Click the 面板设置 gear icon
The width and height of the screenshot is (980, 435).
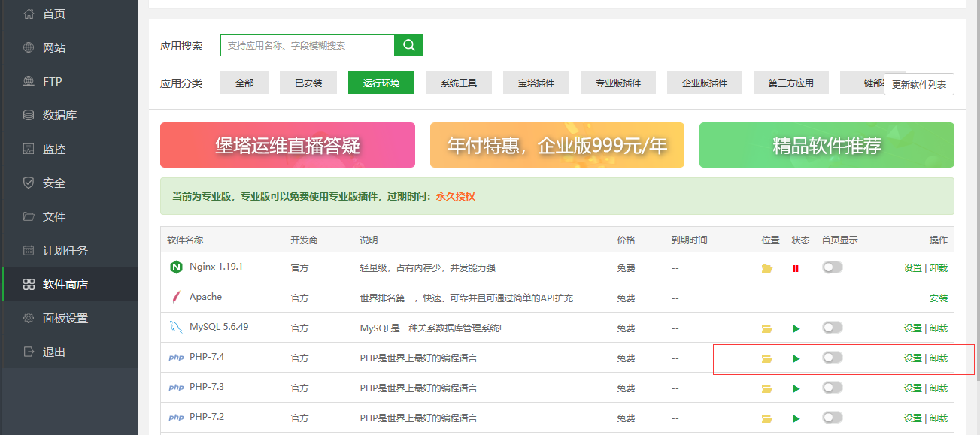29,318
